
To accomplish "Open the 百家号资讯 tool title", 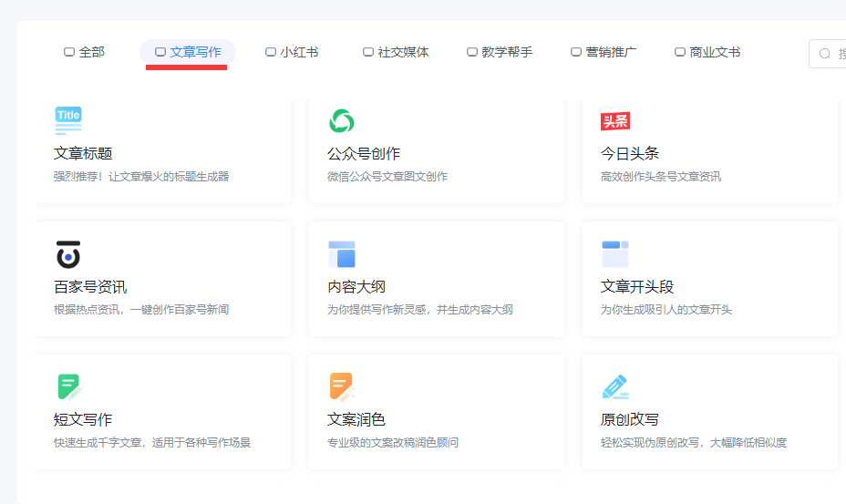I will pos(90,286).
